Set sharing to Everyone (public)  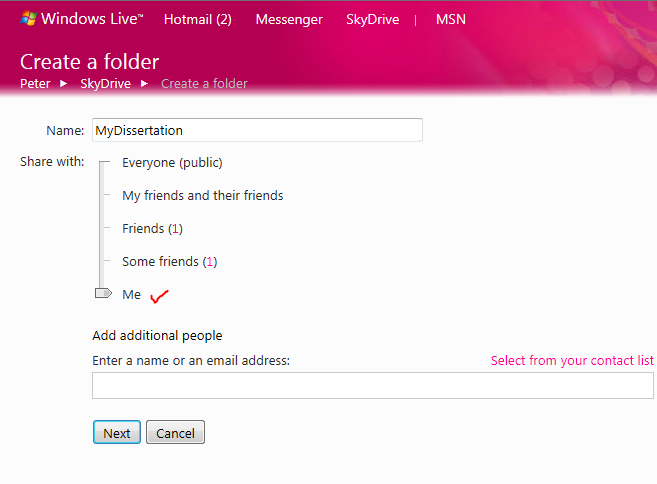[x=172, y=162]
